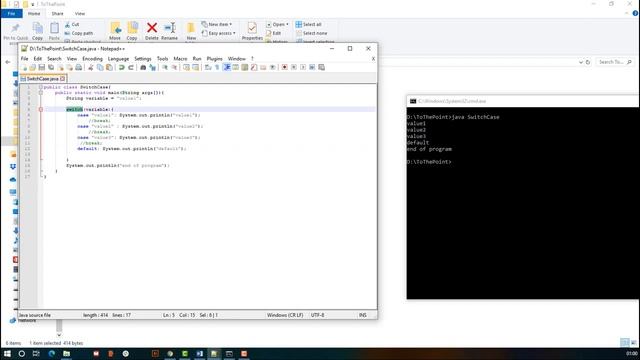
Task: Open the Window menu in Notepad++
Action: pos(237,59)
